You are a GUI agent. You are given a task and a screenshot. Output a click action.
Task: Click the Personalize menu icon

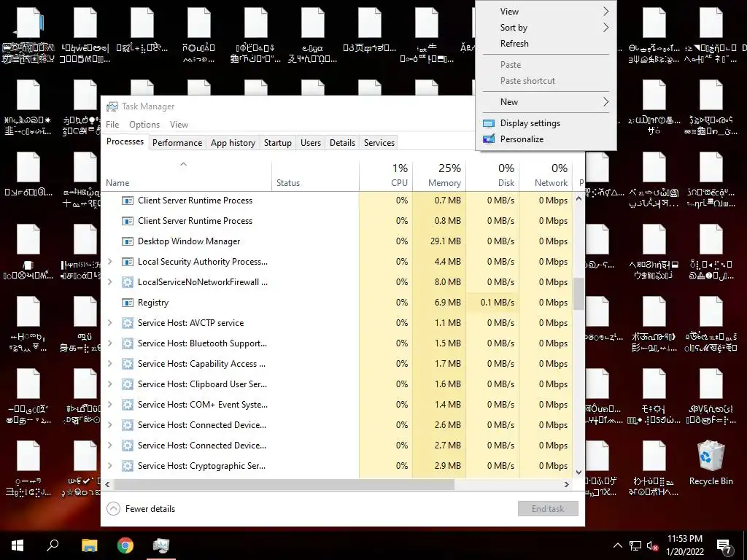point(488,139)
